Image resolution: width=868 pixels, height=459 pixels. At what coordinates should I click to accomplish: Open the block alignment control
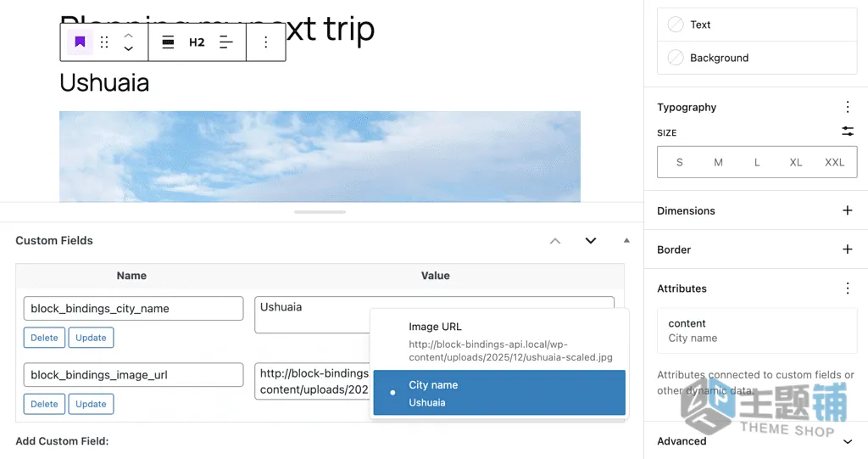coord(169,42)
